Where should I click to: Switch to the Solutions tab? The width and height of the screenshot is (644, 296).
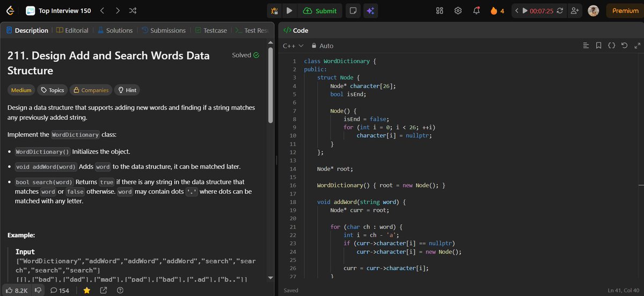pyautogui.click(x=115, y=31)
